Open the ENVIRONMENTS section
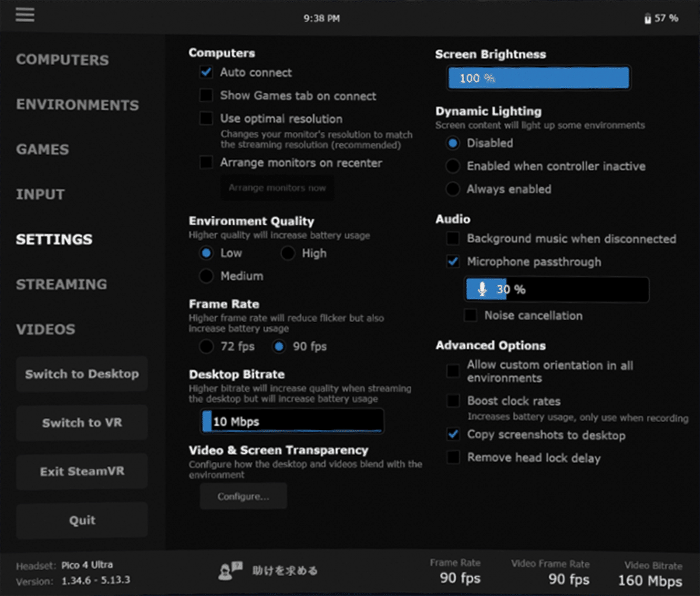This screenshot has height=596, width=700. [78, 105]
